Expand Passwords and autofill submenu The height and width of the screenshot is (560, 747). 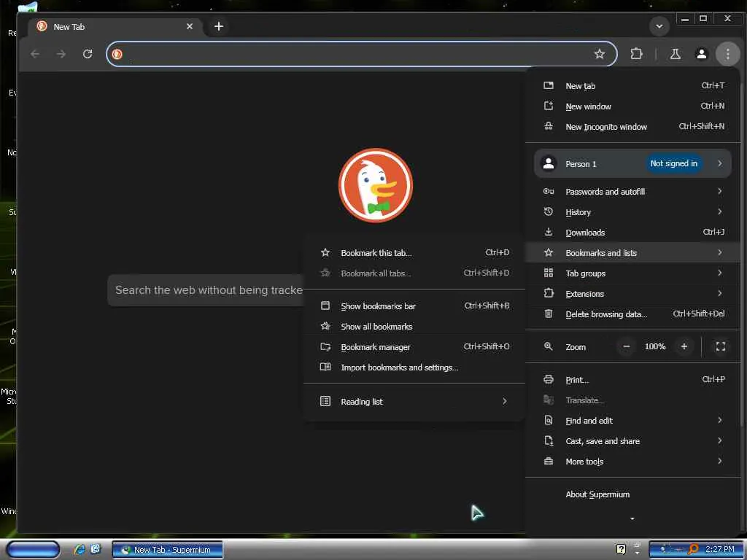pos(633,192)
